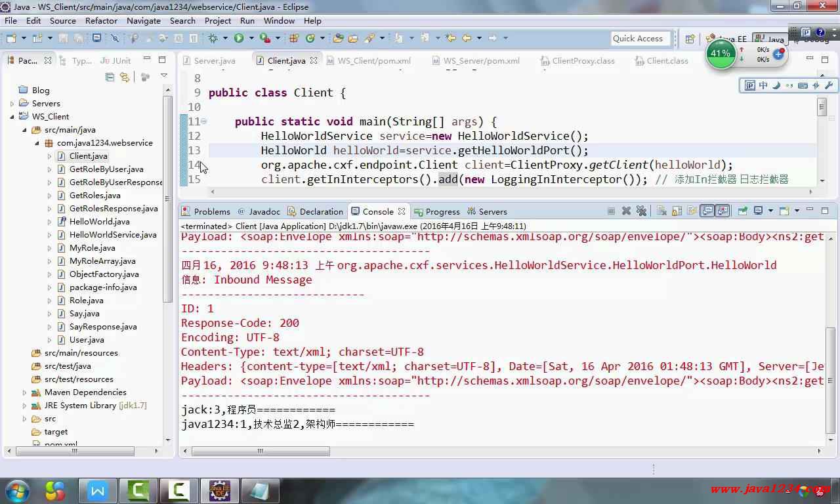This screenshot has height=504, width=840.
Task: Click the Last Edit Location arrow icon
Action: 450,38
